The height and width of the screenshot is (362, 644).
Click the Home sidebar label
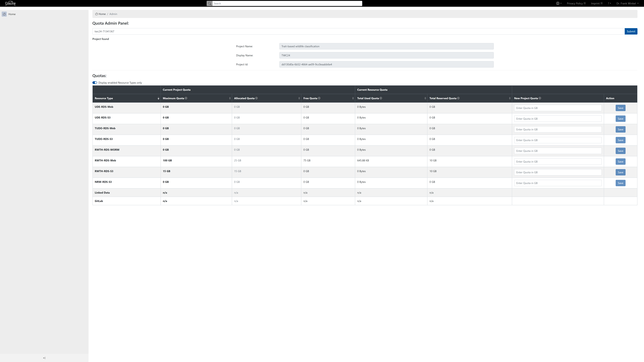(x=12, y=14)
